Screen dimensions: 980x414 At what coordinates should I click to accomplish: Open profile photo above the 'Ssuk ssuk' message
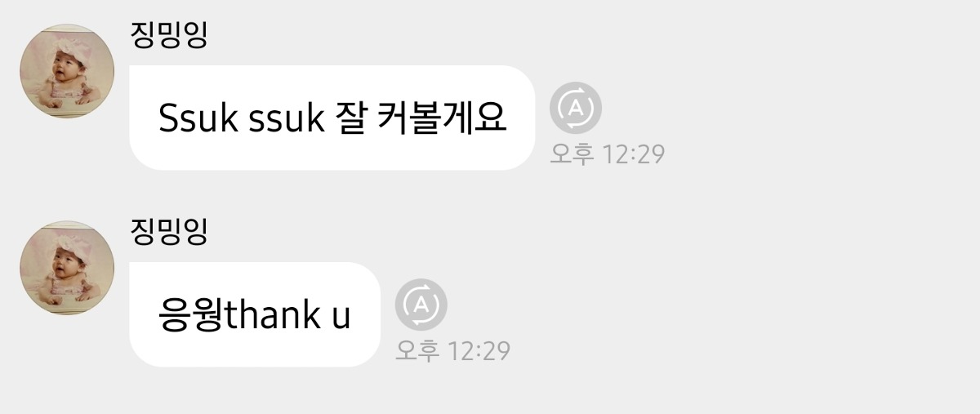pyautogui.click(x=67, y=71)
